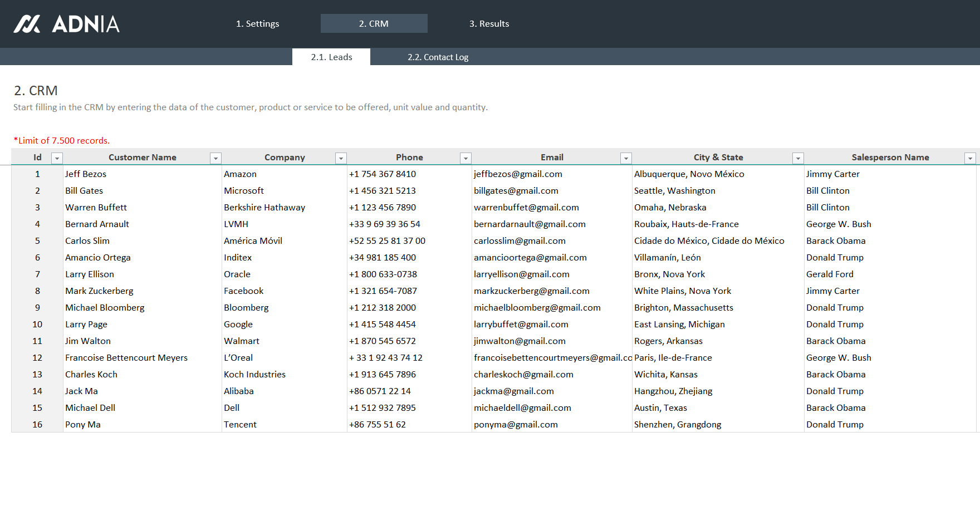Viewport: 980px width, 506px height.
Task: Open the Salesperson Name filter dropdown
Action: coord(971,158)
